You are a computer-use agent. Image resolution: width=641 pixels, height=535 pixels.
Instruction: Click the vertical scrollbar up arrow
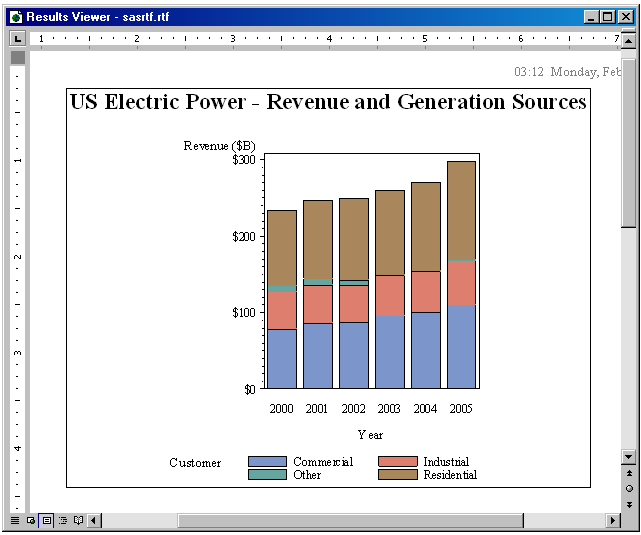tap(629, 41)
